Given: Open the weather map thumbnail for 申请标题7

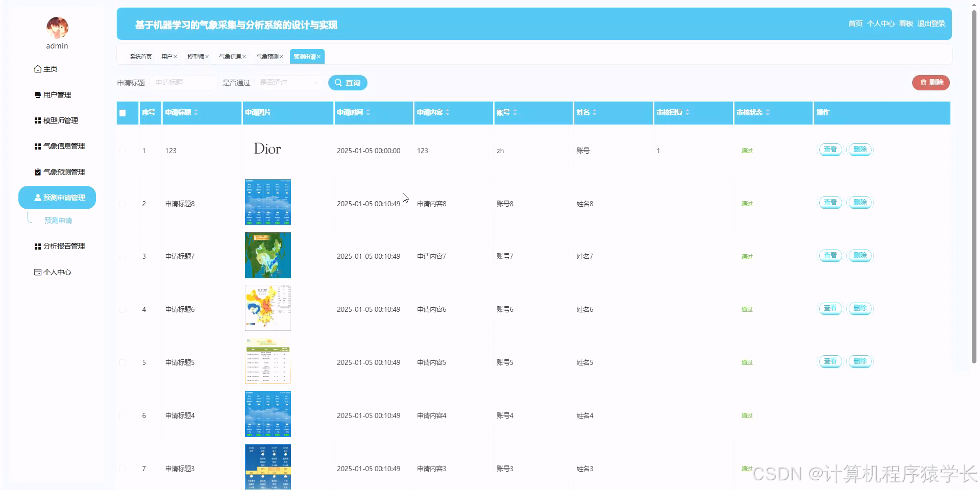Looking at the screenshot, I should 268,255.
